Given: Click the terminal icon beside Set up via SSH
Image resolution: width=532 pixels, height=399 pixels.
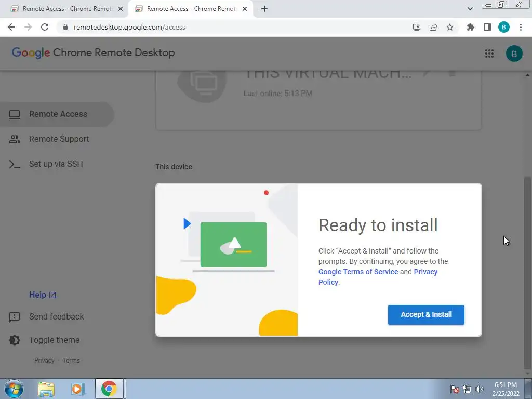Looking at the screenshot, I should (x=14, y=164).
